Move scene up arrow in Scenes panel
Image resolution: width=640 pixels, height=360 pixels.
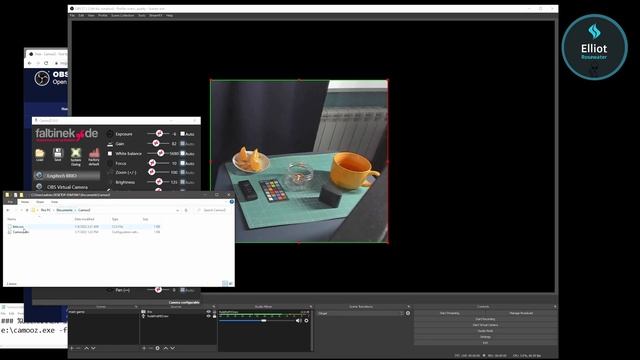click(87, 348)
